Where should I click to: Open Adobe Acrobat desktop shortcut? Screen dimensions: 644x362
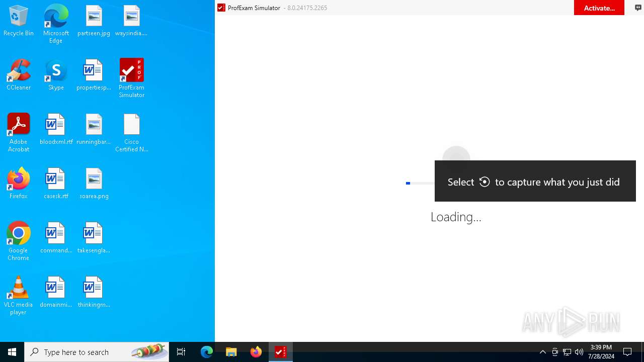[19, 133]
